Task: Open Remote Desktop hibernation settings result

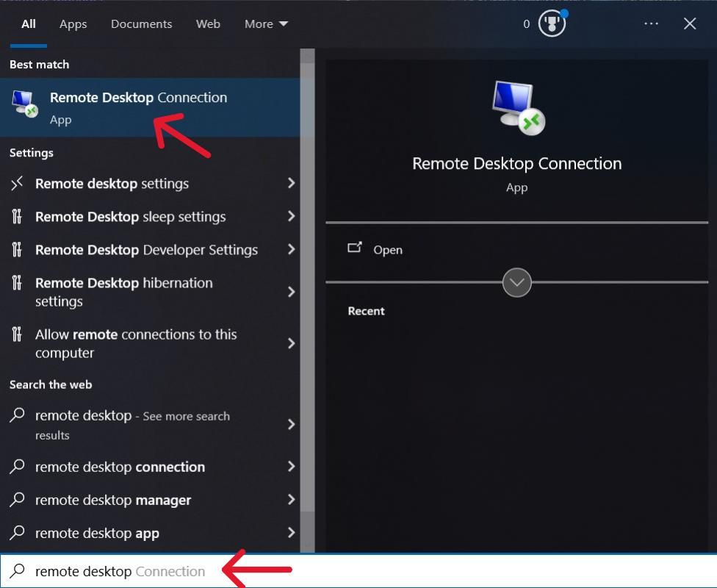Action: click(150, 292)
